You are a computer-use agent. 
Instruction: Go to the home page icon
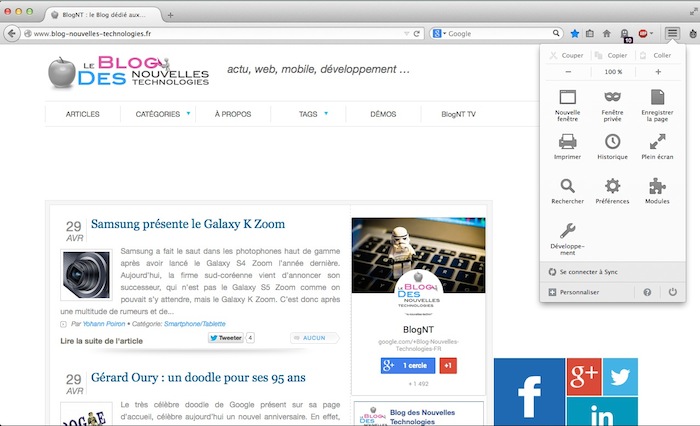(606, 33)
